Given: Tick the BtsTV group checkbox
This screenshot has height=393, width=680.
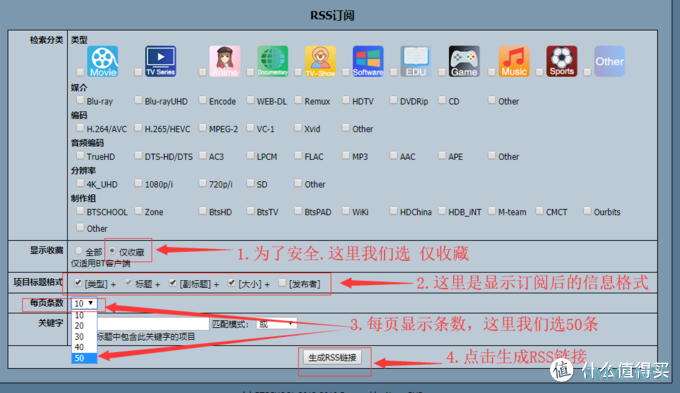Looking at the screenshot, I should click(x=250, y=211).
